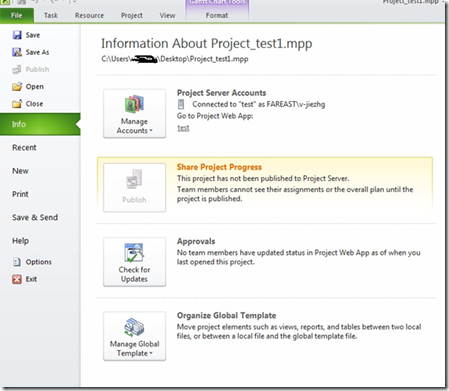Click the red Exit icon
449x391 pixels.
tap(17, 279)
